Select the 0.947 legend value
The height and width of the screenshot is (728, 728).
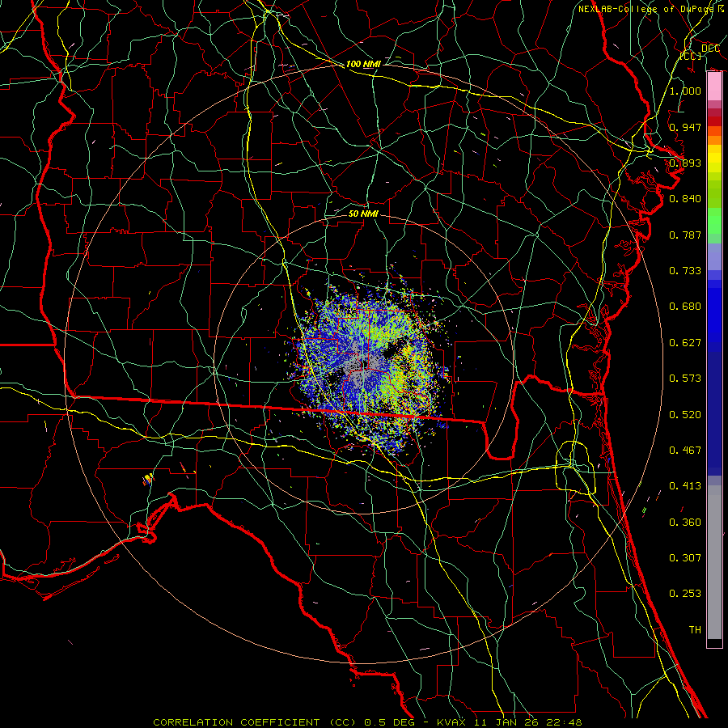[685, 127]
